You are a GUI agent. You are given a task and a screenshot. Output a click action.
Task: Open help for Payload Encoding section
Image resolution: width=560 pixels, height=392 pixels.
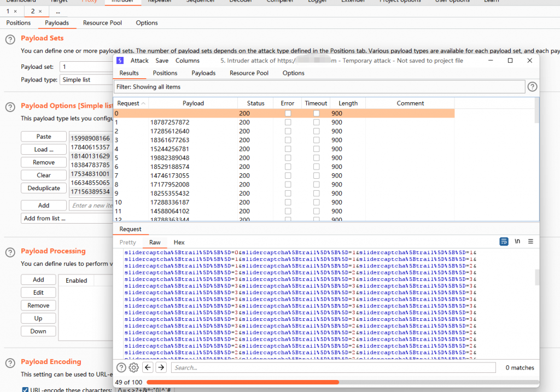tap(10, 363)
